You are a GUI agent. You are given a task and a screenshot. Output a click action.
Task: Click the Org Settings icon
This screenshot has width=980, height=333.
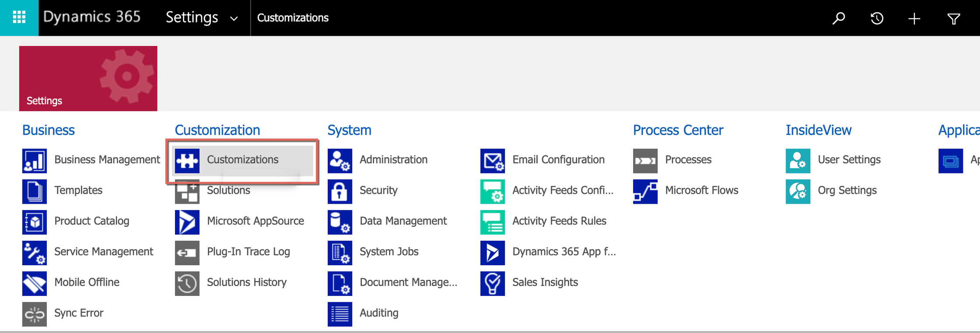[798, 191]
